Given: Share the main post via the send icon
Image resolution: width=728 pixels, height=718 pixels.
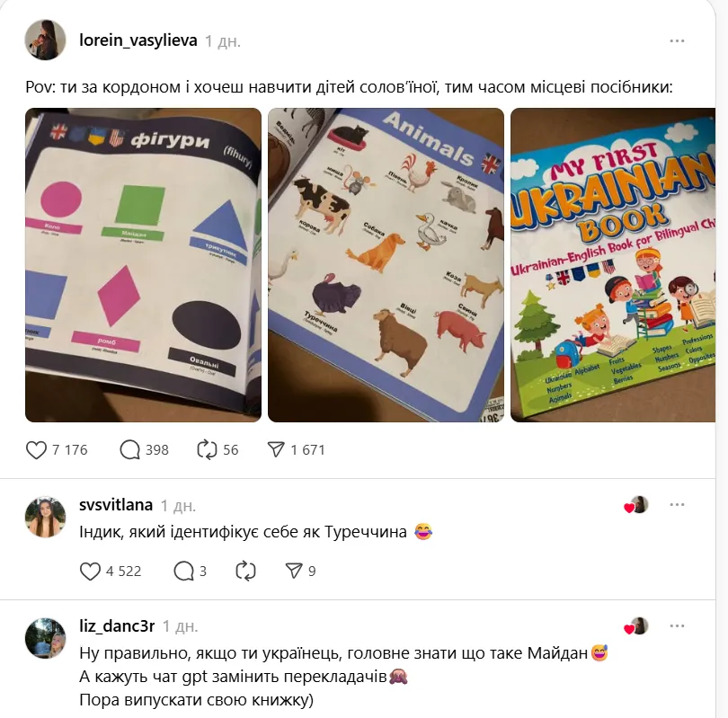Looking at the screenshot, I should click(276, 449).
